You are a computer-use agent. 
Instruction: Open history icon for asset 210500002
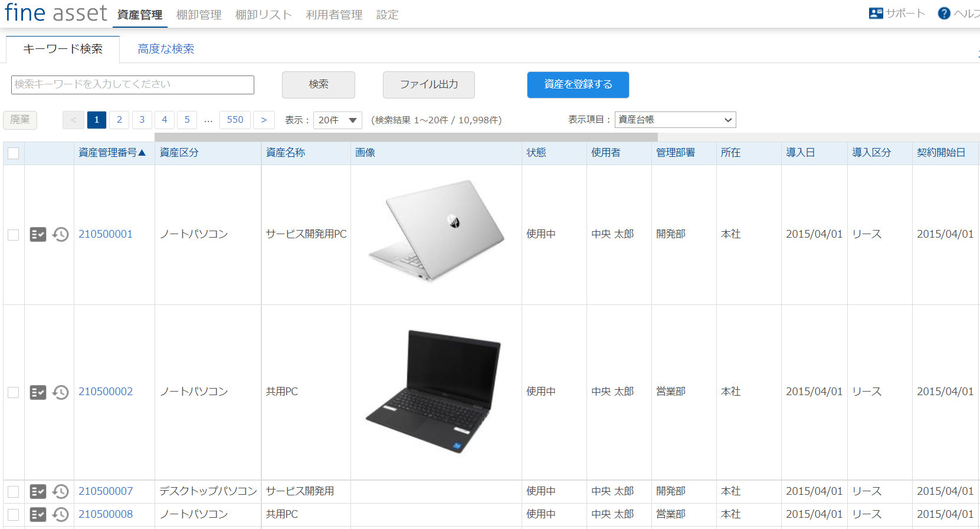tap(60, 392)
